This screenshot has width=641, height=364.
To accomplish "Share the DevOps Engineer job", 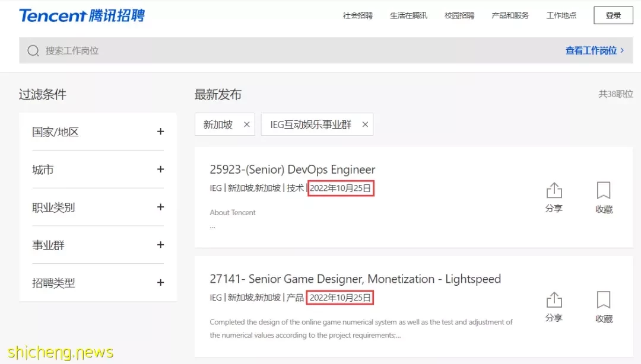I will pos(554,197).
